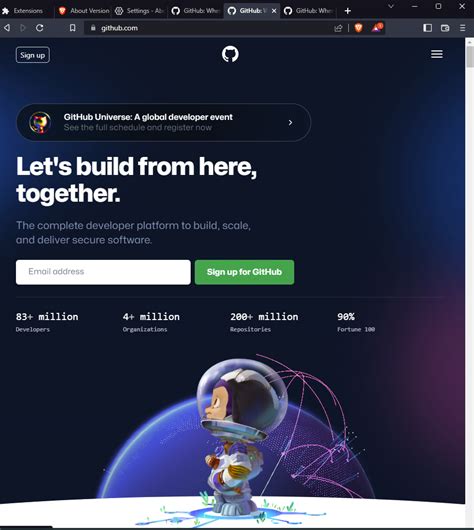
Task: Open GitHub Universe banner chevron arrow
Action: click(x=290, y=122)
